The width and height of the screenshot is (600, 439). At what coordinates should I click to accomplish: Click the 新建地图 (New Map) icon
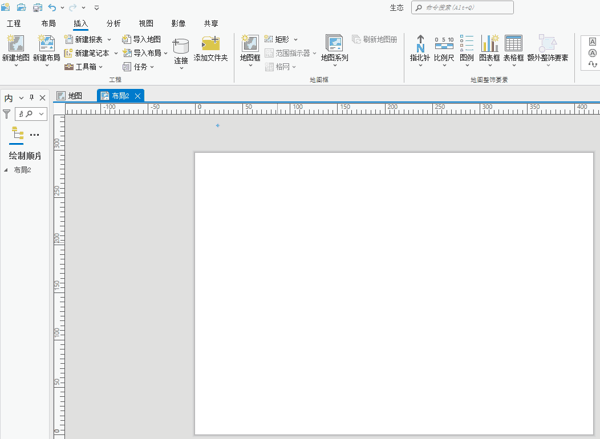[16, 43]
